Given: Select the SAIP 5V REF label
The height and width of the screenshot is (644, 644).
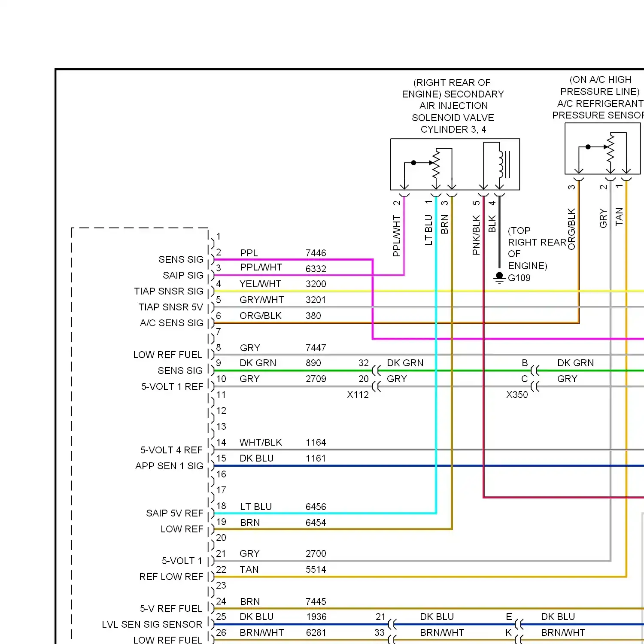Looking at the screenshot, I should [x=174, y=513].
